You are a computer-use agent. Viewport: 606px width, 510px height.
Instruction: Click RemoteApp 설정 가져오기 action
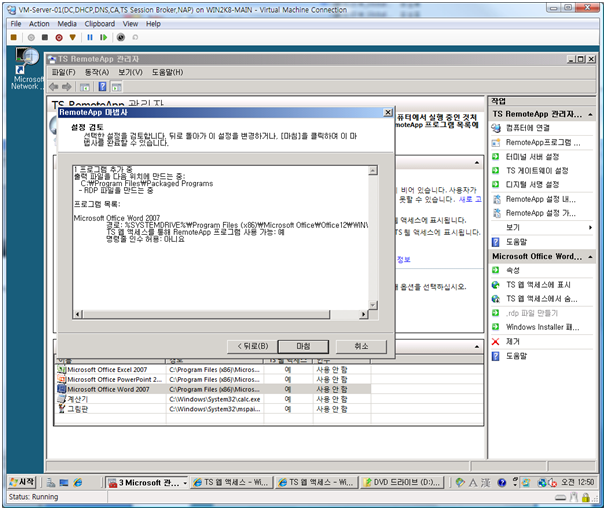[x=543, y=213]
